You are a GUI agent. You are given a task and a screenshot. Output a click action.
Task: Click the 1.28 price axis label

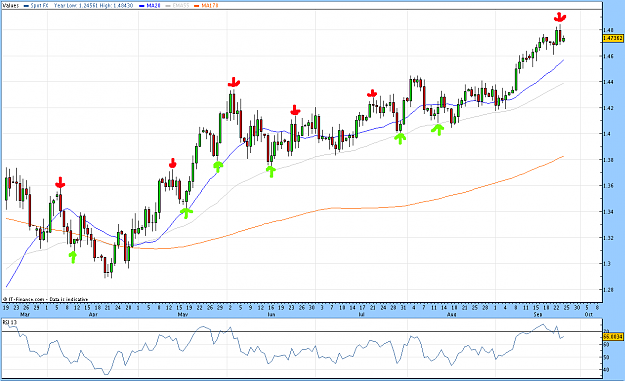click(608, 290)
